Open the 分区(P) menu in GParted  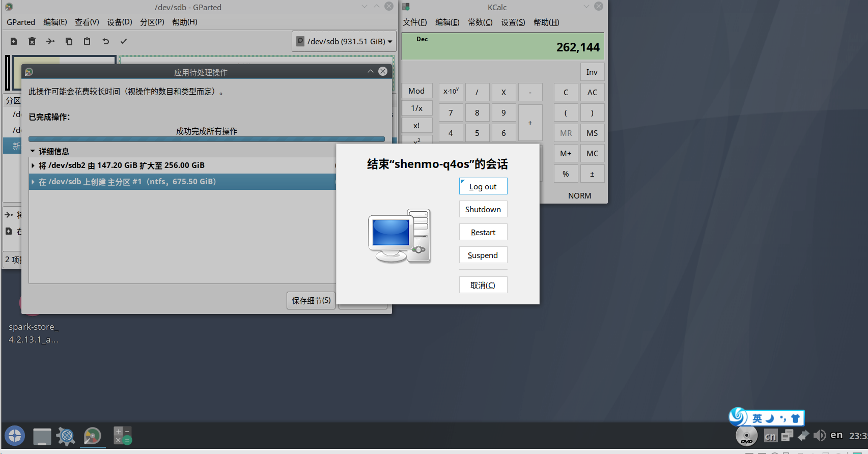[152, 22]
